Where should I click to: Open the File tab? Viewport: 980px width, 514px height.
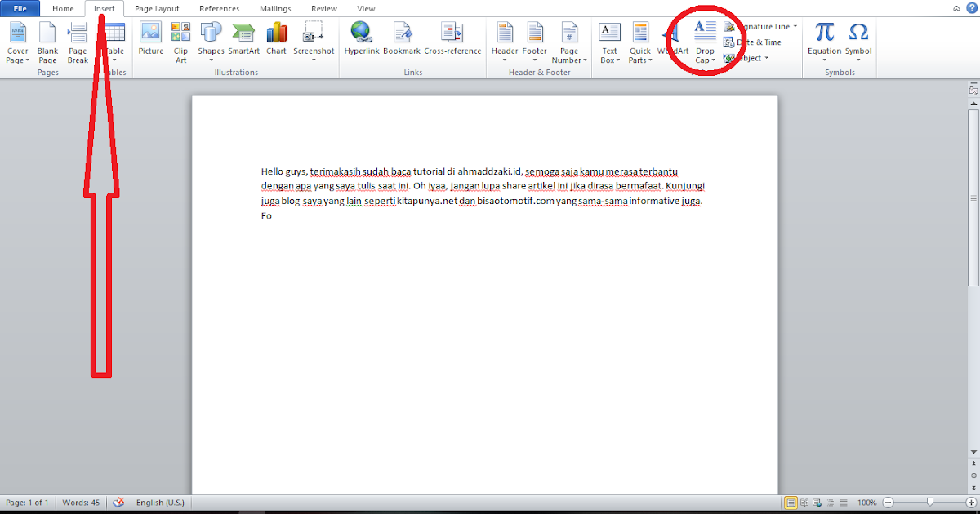pyautogui.click(x=20, y=8)
